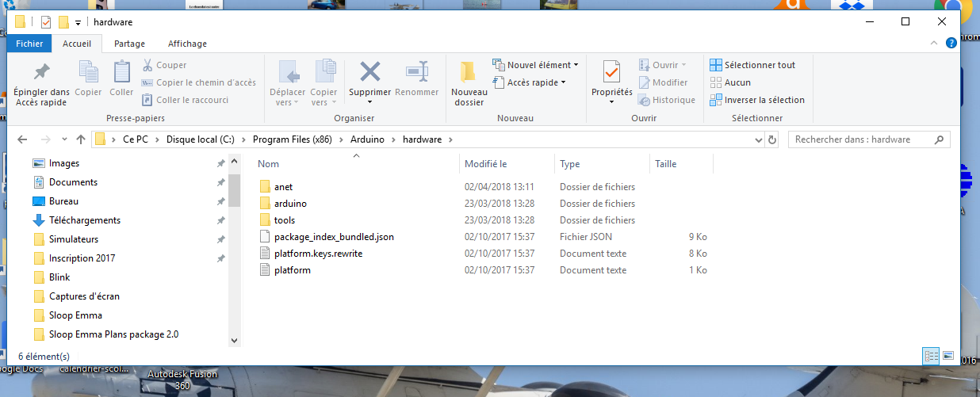Viewport: 980px width, 397px height.
Task: Click Inverser la sélection
Action: (757, 100)
